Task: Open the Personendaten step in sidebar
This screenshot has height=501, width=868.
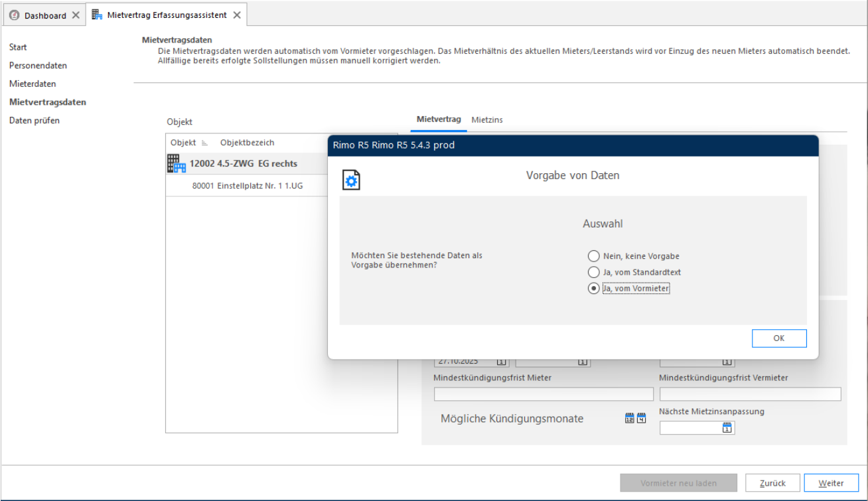Action: coord(38,66)
